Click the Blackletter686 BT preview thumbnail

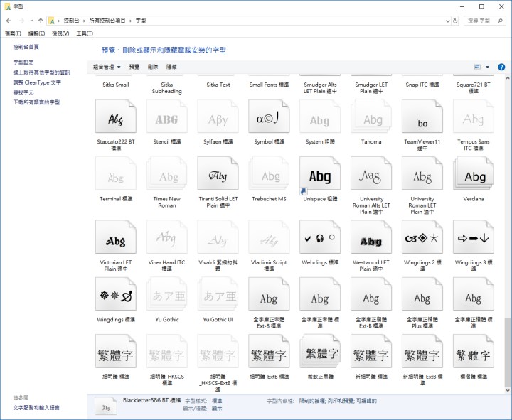click(x=106, y=406)
